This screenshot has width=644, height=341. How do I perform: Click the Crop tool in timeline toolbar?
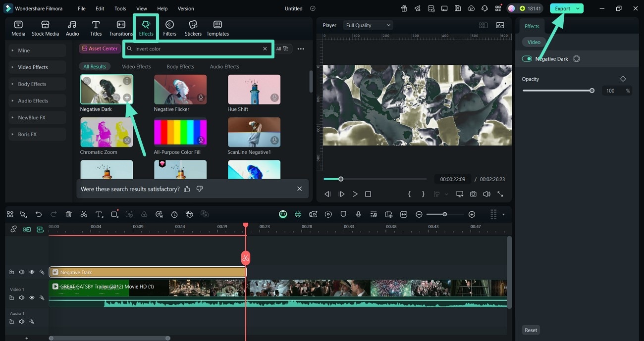coord(114,214)
